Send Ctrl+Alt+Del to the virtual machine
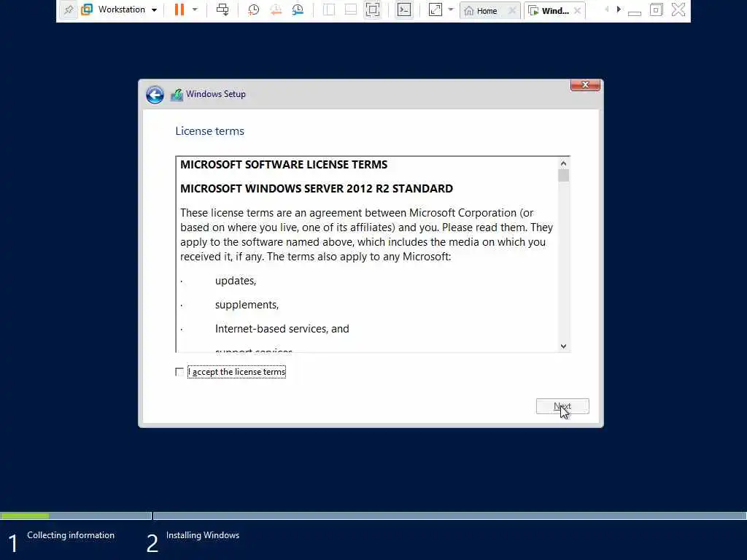 (222, 9)
